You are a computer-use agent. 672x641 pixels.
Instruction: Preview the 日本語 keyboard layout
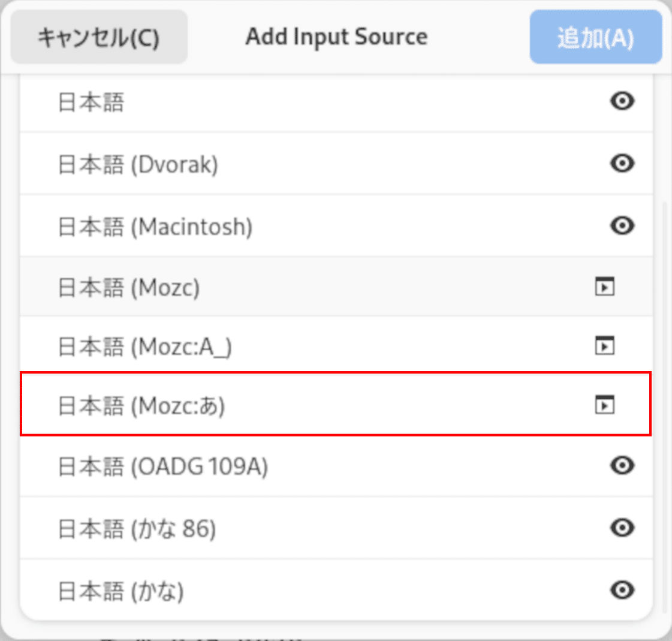click(622, 102)
